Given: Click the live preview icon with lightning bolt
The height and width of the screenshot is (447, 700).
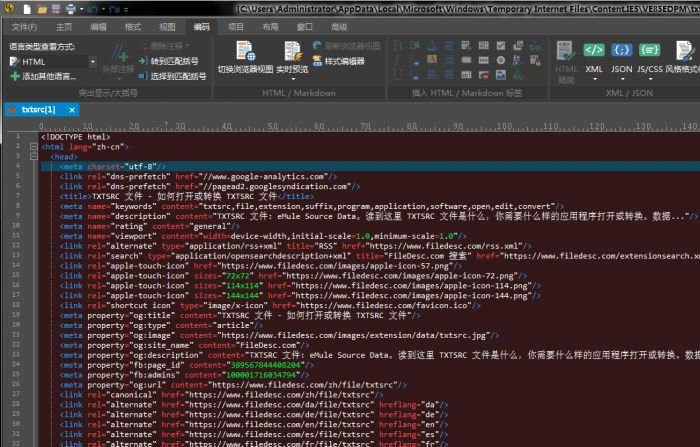Looking at the screenshot, I should pyautogui.click(x=293, y=51).
